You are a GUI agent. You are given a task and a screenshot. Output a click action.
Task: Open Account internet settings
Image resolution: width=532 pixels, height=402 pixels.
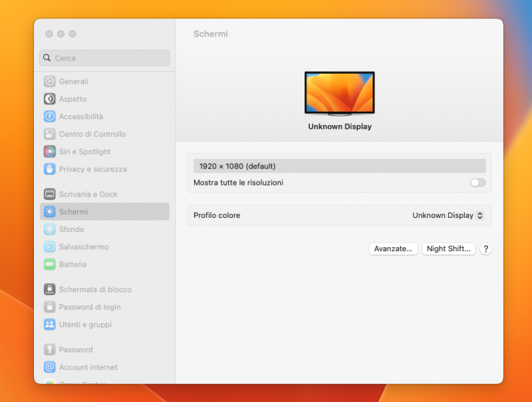(104, 367)
